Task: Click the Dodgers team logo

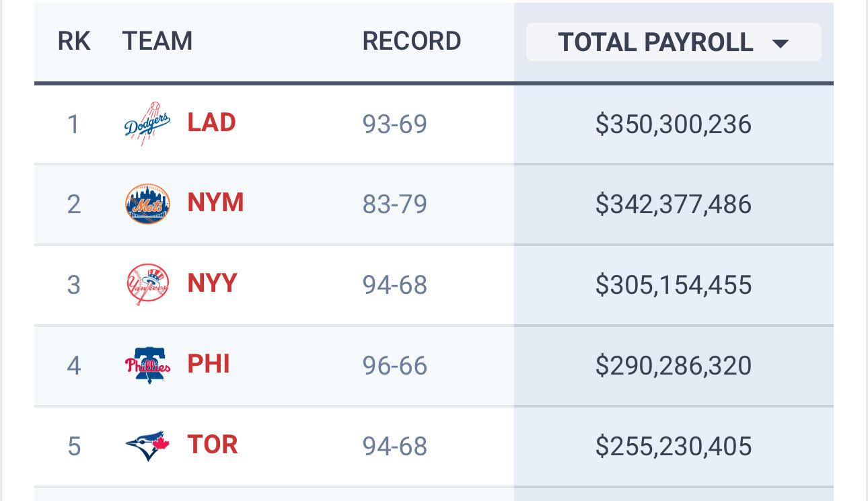Action: click(x=147, y=124)
